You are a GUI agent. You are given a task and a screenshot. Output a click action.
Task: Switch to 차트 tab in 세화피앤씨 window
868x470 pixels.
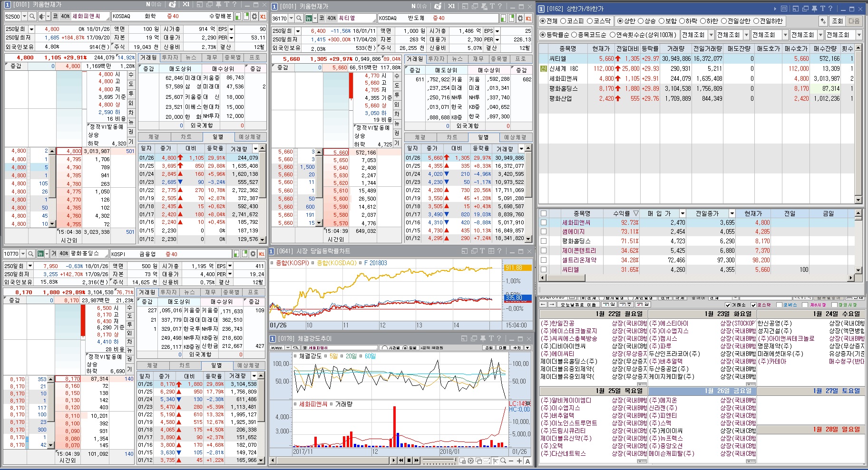185,137
